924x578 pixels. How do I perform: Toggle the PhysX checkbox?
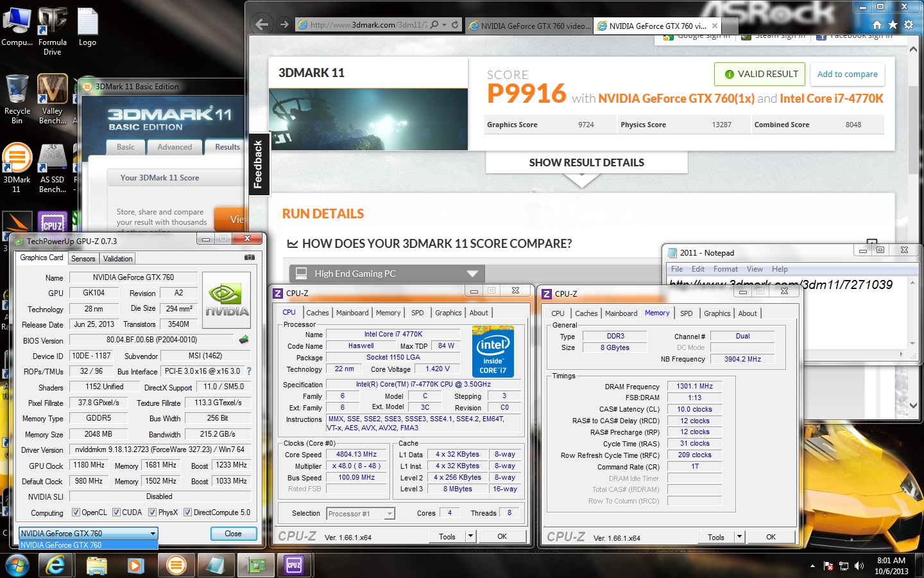(x=152, y=512)
